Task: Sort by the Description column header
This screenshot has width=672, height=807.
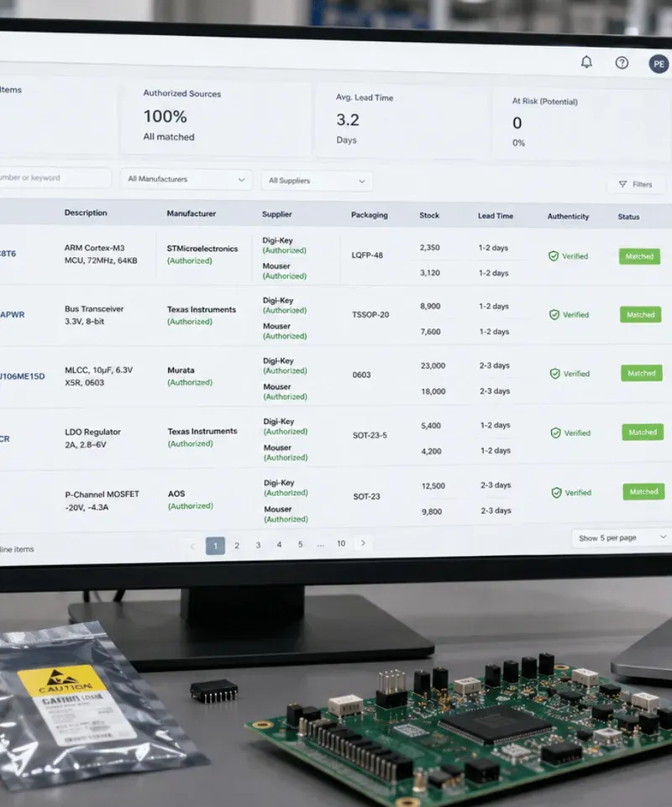Action: coord(86,212)
